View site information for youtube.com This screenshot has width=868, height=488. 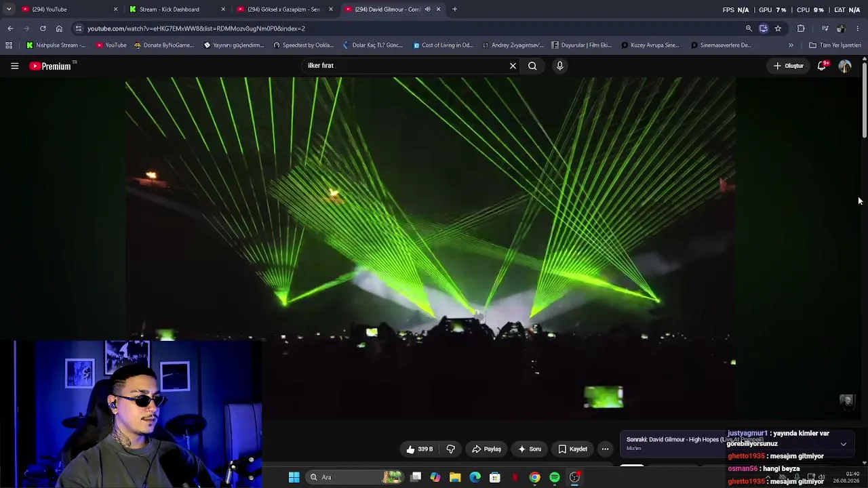(x=79, y=28)
